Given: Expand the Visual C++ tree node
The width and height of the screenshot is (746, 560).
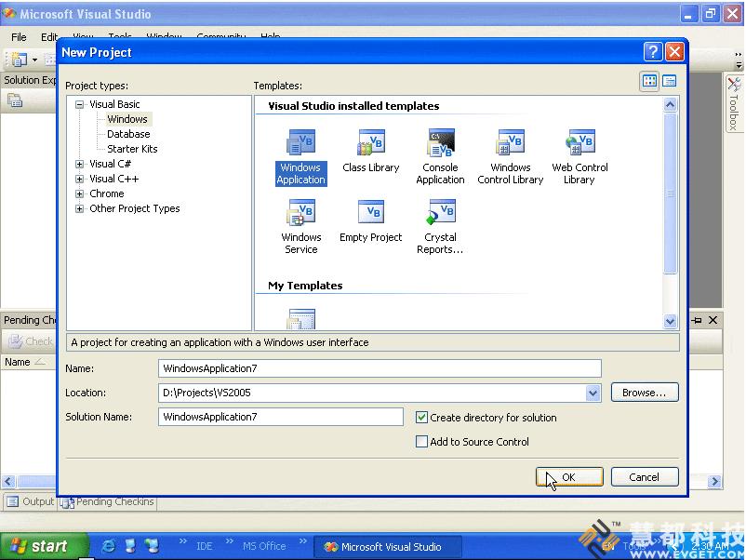Looking at the screenshot, I should [x=79, y=179].
